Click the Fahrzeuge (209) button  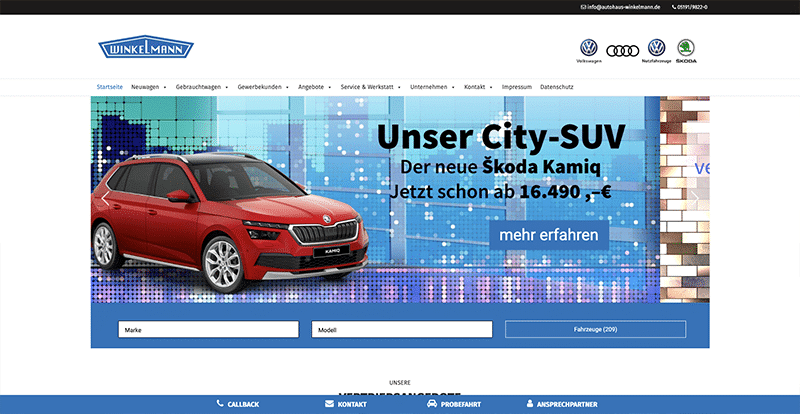coord(595,329)
